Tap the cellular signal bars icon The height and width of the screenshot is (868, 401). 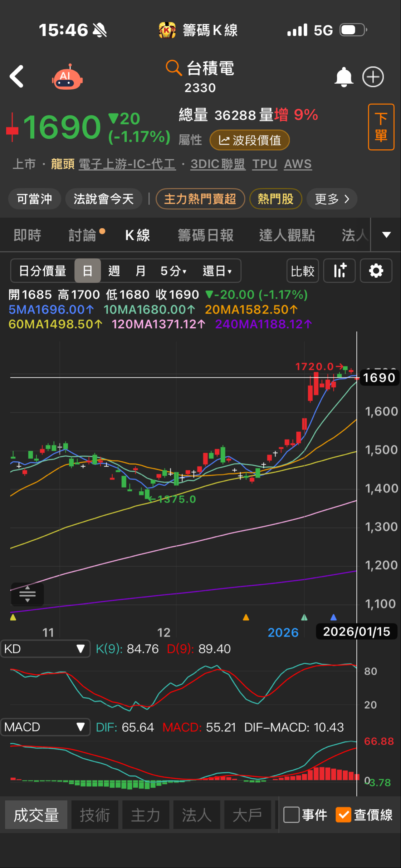coord(297,30)
